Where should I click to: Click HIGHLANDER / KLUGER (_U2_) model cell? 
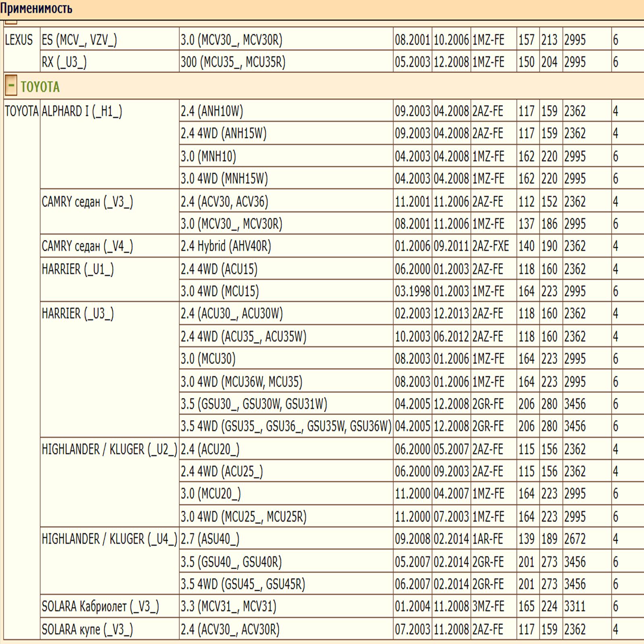coord(109,449)
